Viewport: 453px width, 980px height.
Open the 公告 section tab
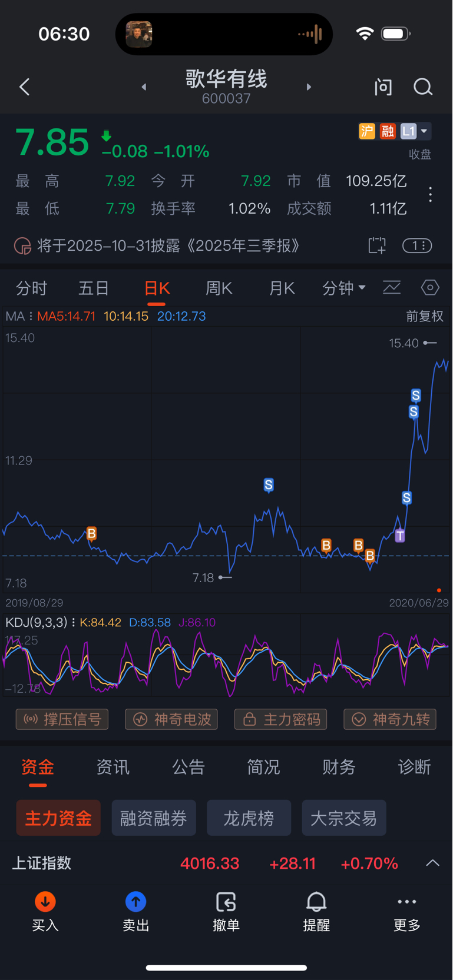[189, 767]
